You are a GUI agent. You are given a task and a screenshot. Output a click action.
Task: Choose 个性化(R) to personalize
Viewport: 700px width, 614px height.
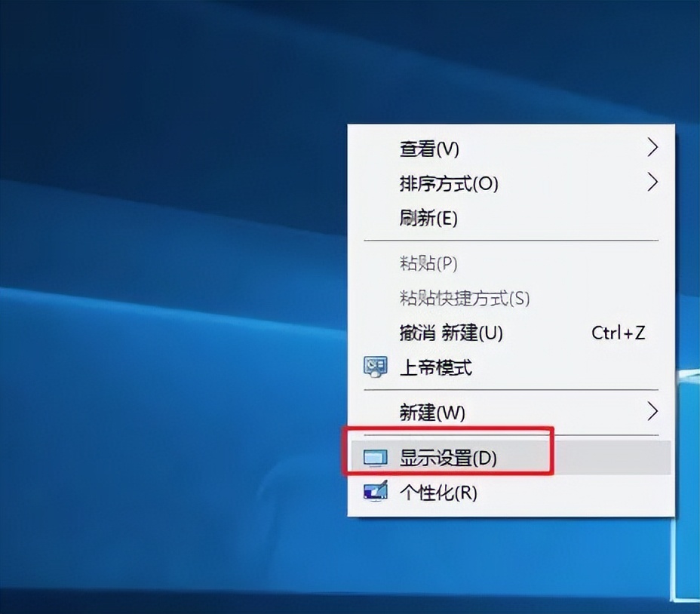(x=437, y=494)
